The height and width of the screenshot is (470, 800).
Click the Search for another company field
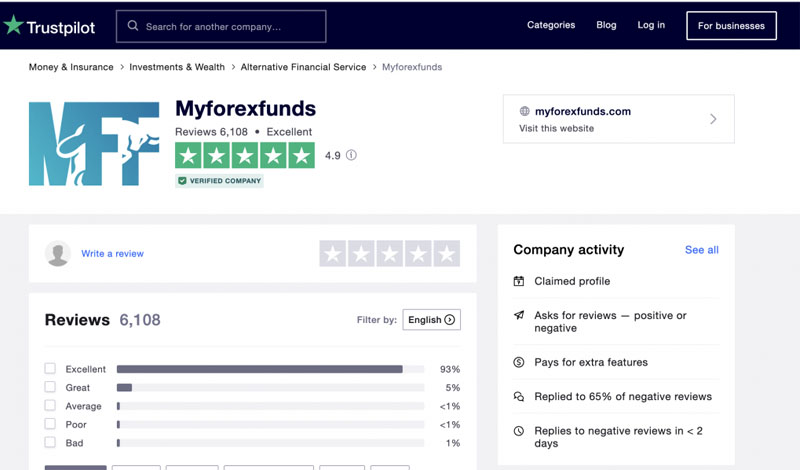[221, 26]
